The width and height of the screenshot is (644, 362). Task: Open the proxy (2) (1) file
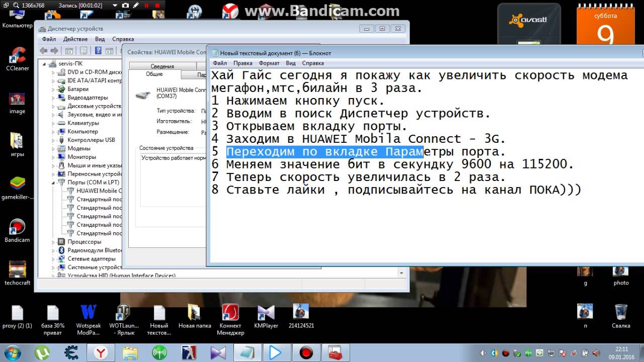[17, 317]
